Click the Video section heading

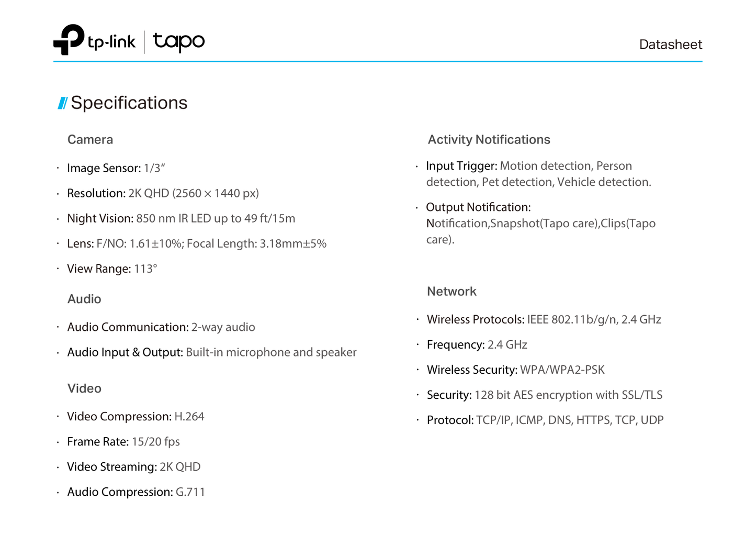84,388
